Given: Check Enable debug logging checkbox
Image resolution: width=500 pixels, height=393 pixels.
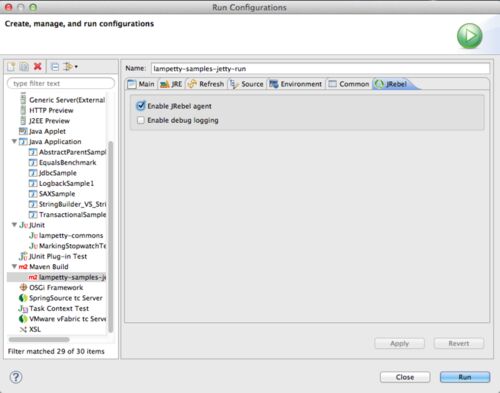Looking at the screenshot, I should click(141, 120).
